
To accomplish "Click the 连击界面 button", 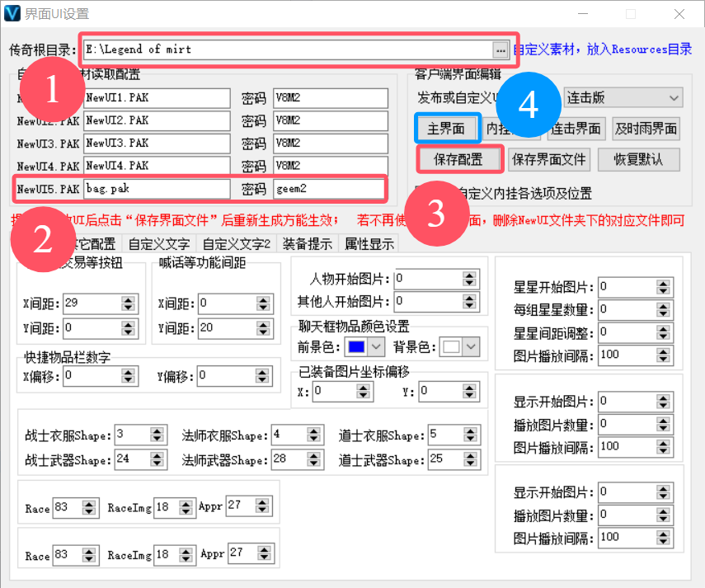I will coord(576,129).
